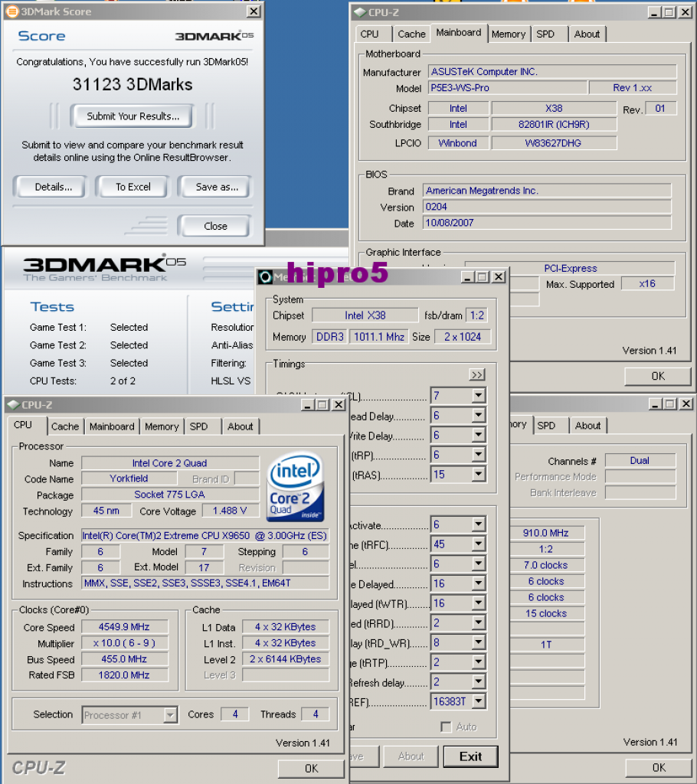The height and width of the screenshot is (784, 697).
Task: Click the Specification field showing X9650
Action: [x=205, y=535]
